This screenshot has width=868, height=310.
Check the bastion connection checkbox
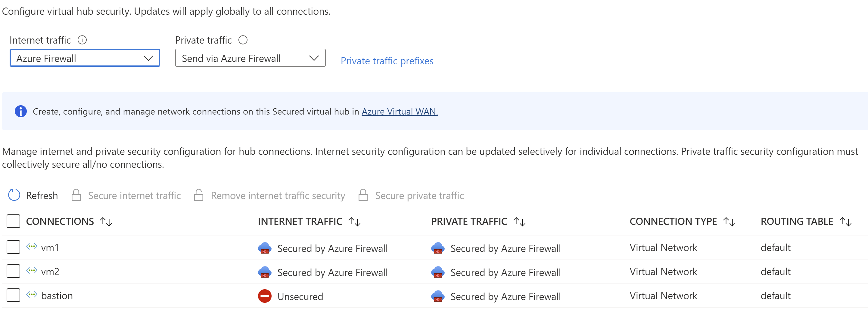click(13, 295)
